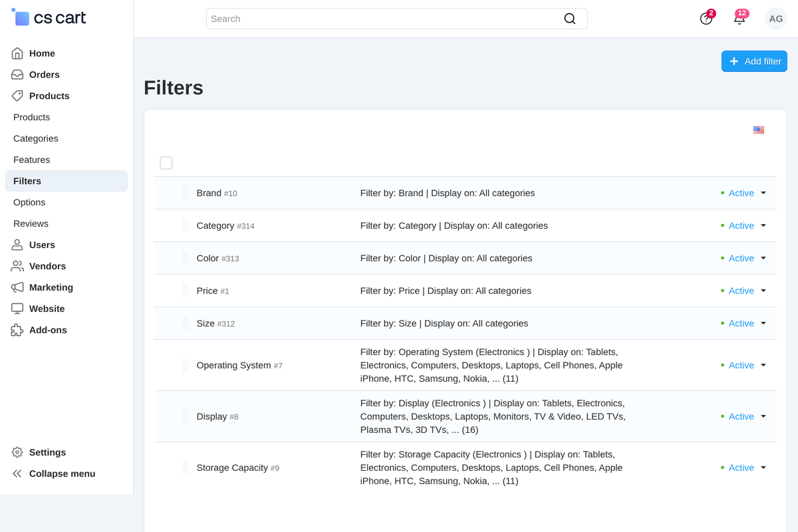
Task: Click the Add-ons puzzle icon
Action: tap(17, 330)
